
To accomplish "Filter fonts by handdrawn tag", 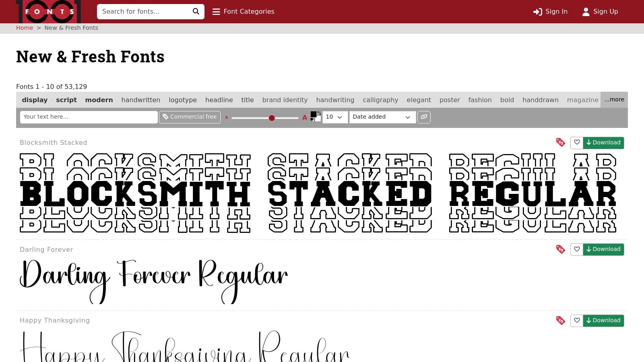I will (x=541, y=100).
